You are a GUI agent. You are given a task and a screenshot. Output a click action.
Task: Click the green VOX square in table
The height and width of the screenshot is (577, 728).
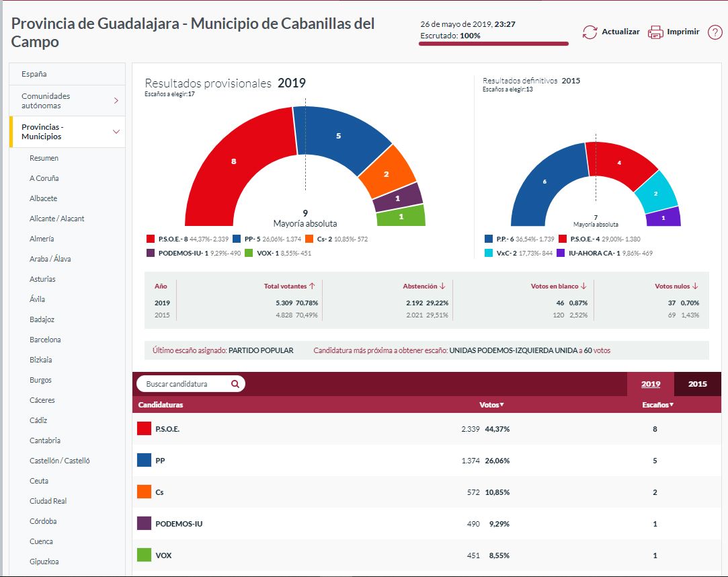(x=143, y=555)
